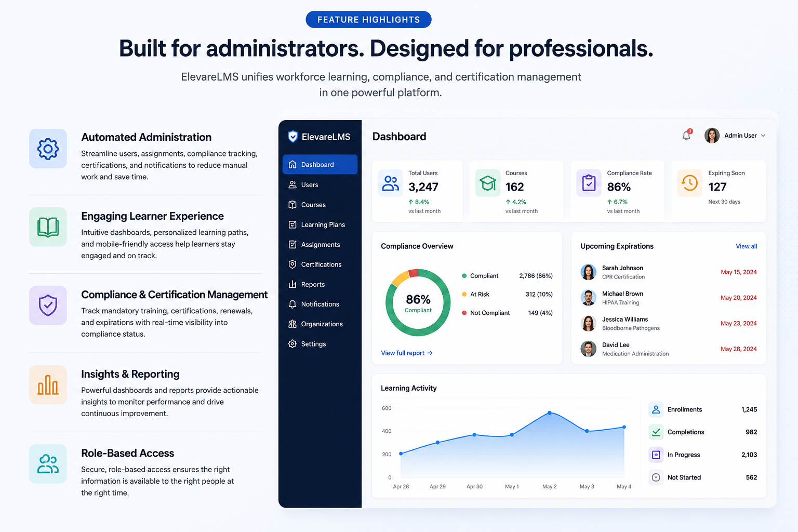Open Dashboard in the sidebar
798x532 pixels.
(320, 165)
